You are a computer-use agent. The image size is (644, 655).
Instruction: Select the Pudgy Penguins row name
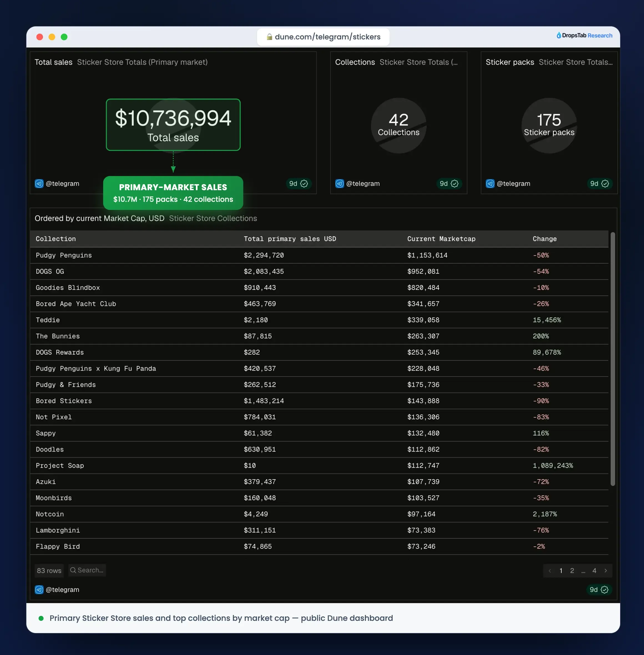[64, 255]
